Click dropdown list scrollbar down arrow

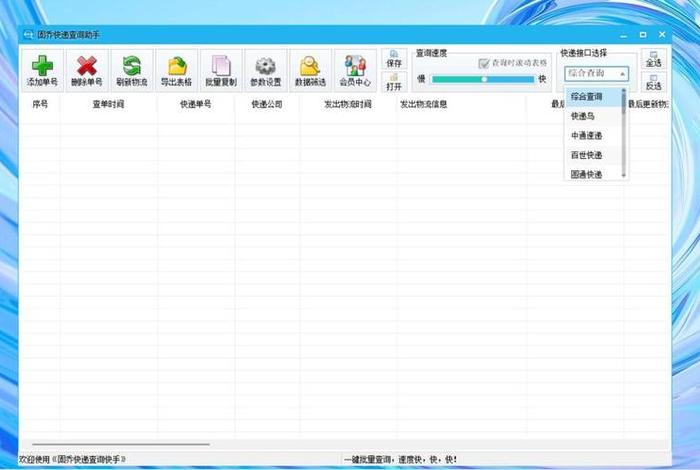point(624,175)
